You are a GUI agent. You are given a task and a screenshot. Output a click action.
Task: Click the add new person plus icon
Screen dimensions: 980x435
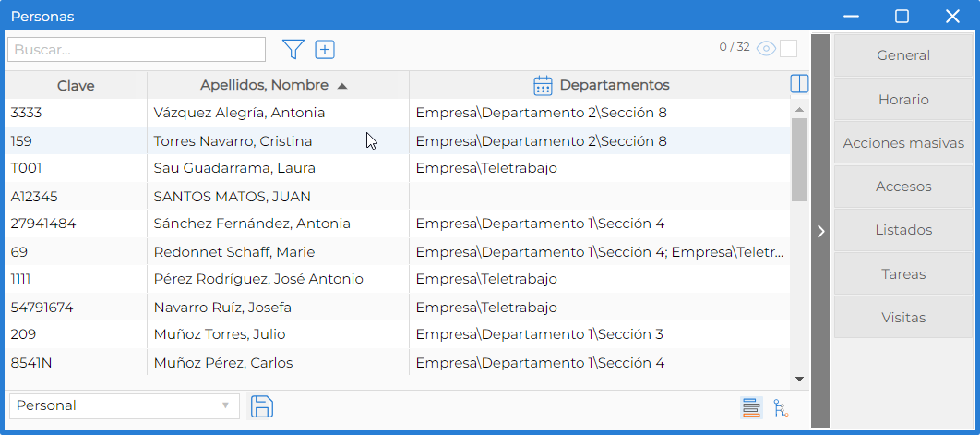coord(325,50)
